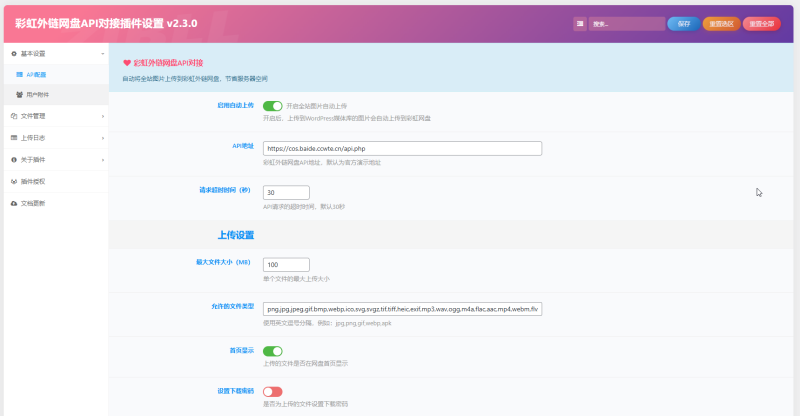
Task: Click the API地址 URL input field
Action: [402, 148]
